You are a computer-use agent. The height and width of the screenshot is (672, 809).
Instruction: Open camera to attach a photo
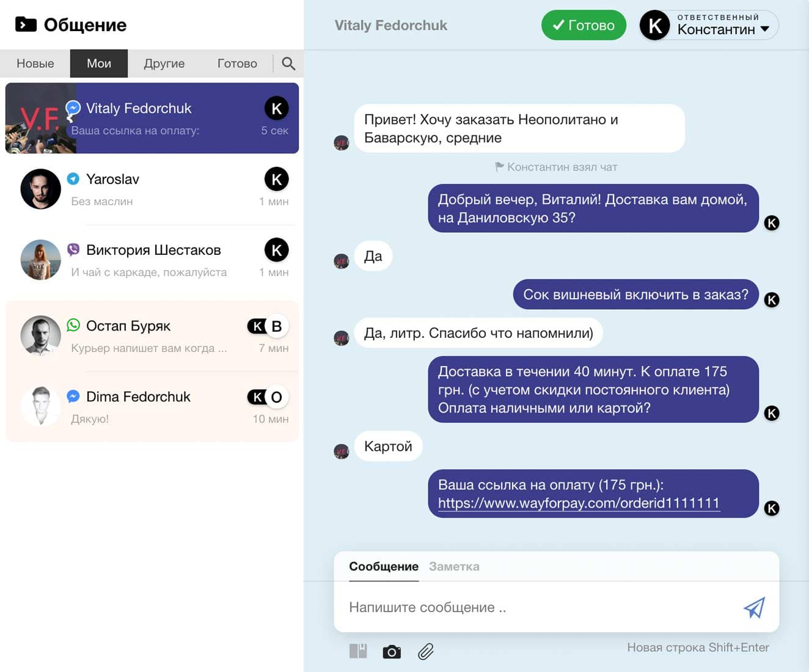pyautogui.click(x=392, y=652)
